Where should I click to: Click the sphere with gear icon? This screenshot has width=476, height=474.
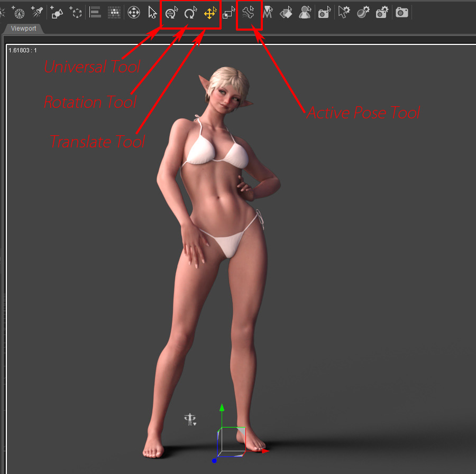point(363,13)
